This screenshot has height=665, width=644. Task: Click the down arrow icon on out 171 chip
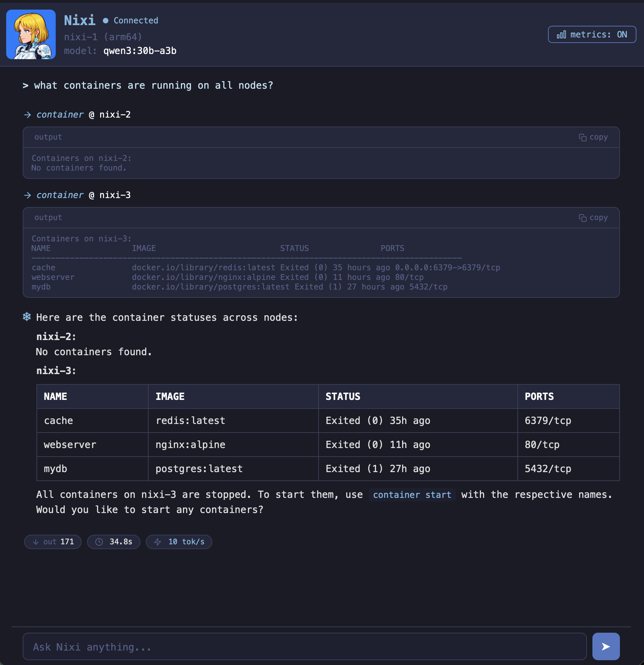coord(35,542)
